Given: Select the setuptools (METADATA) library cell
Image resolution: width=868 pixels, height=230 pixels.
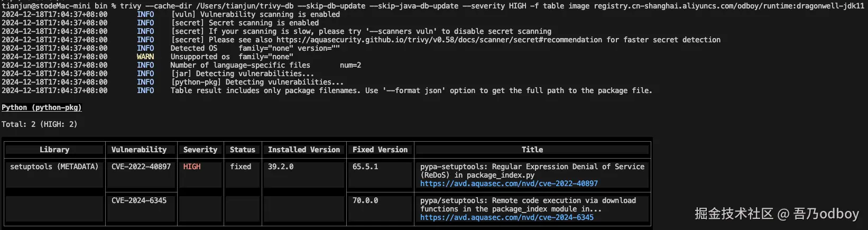Looking at the screenshot, I should tap(54, 167).
